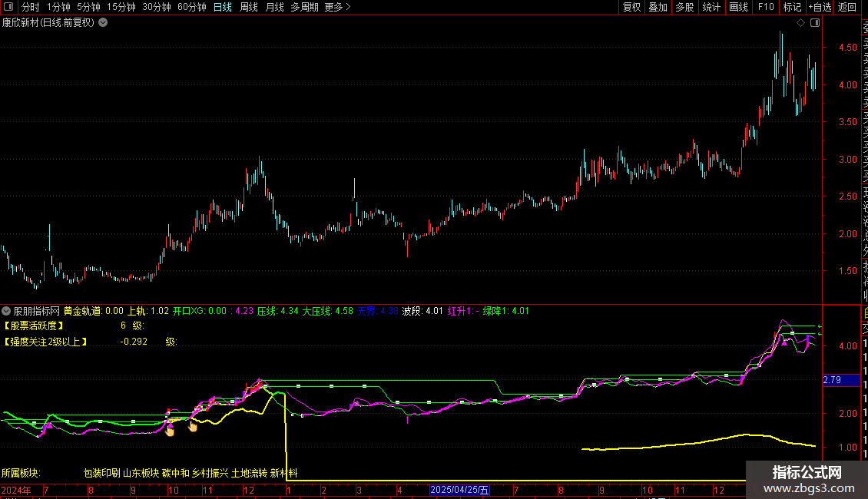Click the 开口XG: 0.00 value
868x499 pixels.
(199, 311)
